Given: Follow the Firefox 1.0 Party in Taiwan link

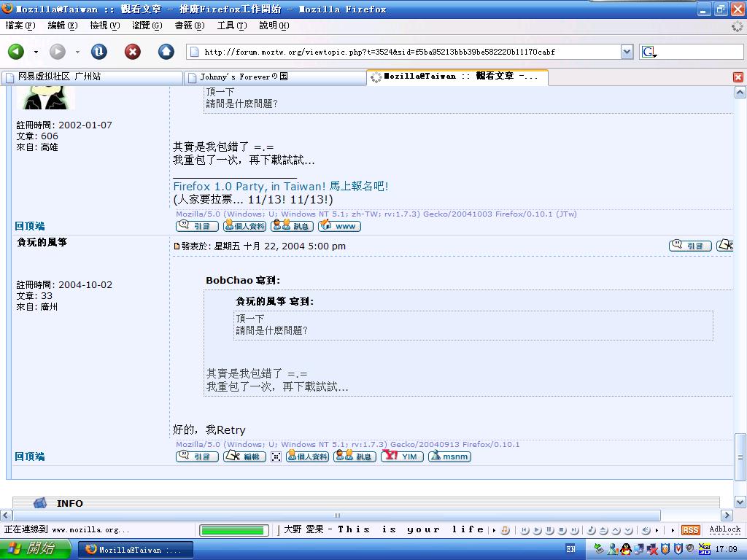Looking at the screenshot, I should pos(281,187).
